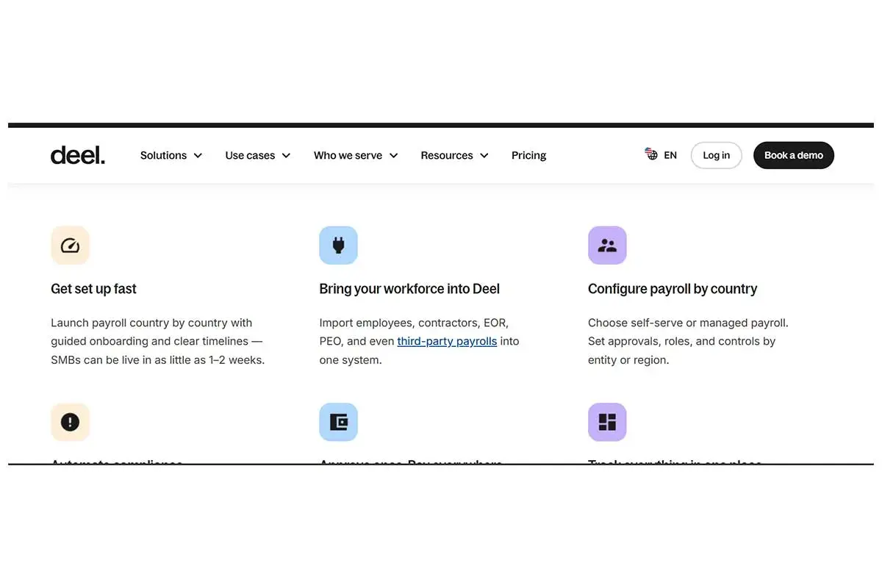
Task: Click the Bring your workforce into Deel heading
Action: (x=409, y=289)
